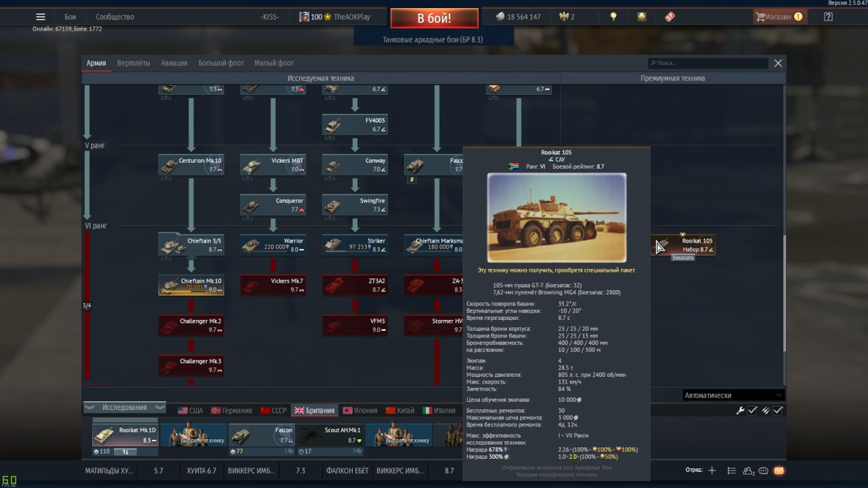The image size is (868, 488).
Task: Select the Conway tank destroyer
Action: pos(355,165)
